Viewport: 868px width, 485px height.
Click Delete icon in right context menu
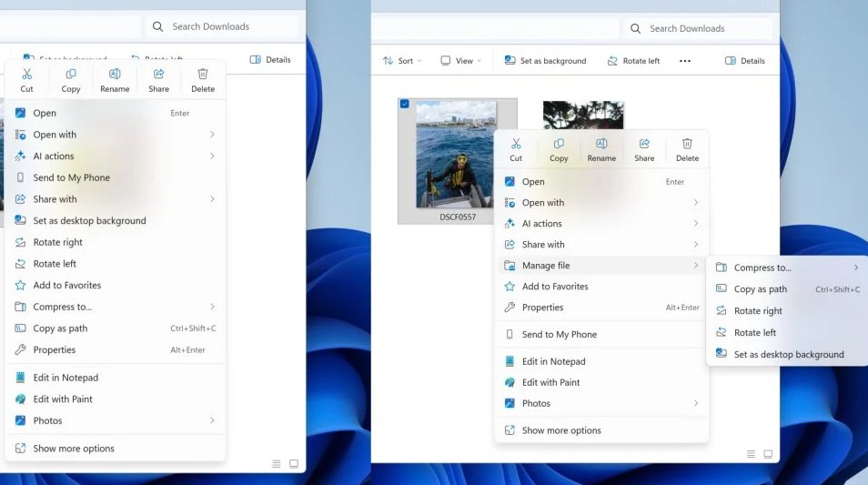pos(687,144)
